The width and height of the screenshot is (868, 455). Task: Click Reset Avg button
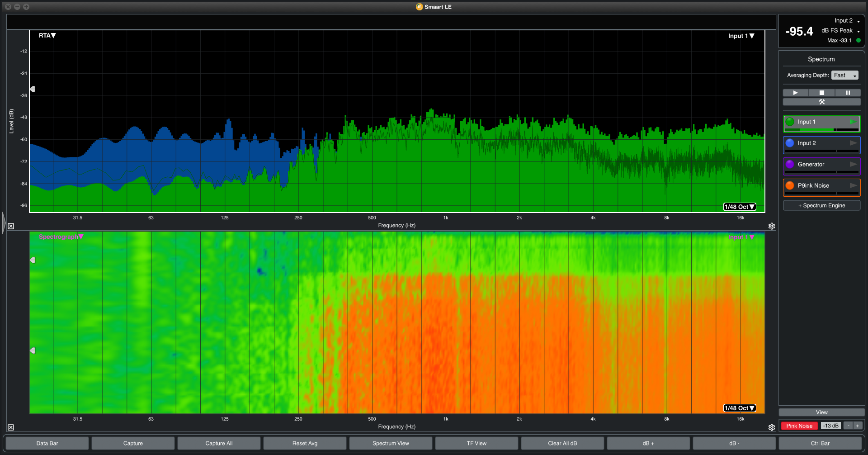pos(305,443)
